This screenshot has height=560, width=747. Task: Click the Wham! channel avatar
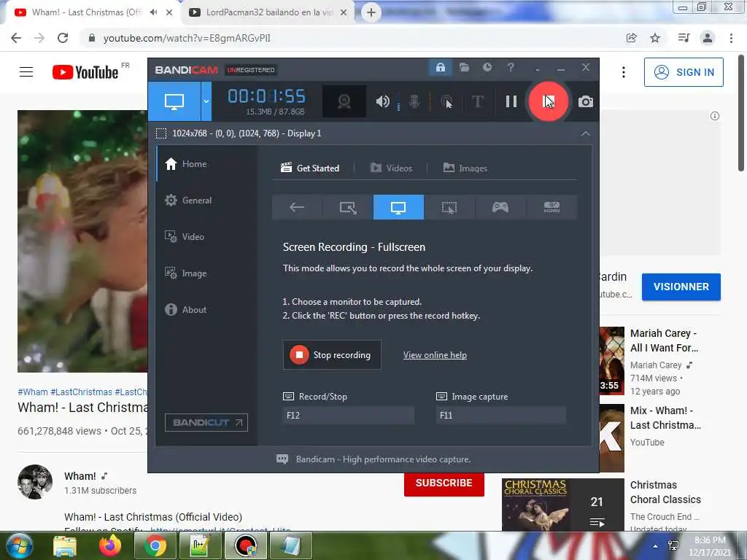pos(35,481)
